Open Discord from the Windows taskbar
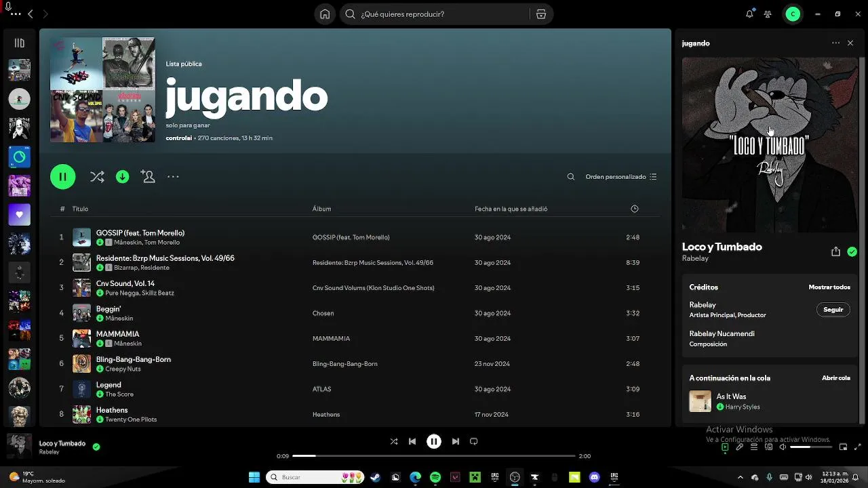868x488 pixels. pyautogui.click(x=595, y=477)
